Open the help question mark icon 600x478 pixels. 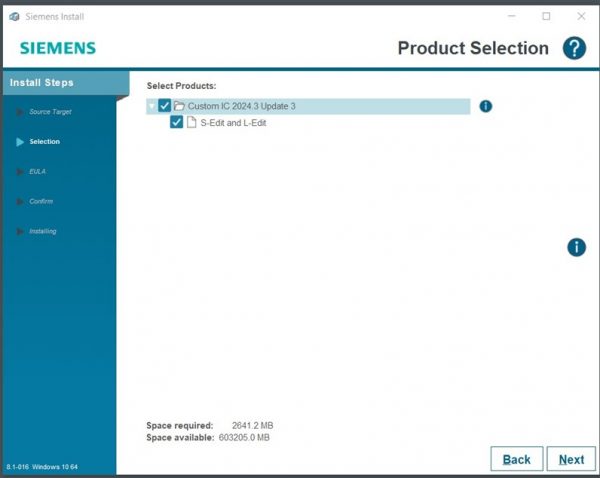pyautogui.click(x=574, y=48)
